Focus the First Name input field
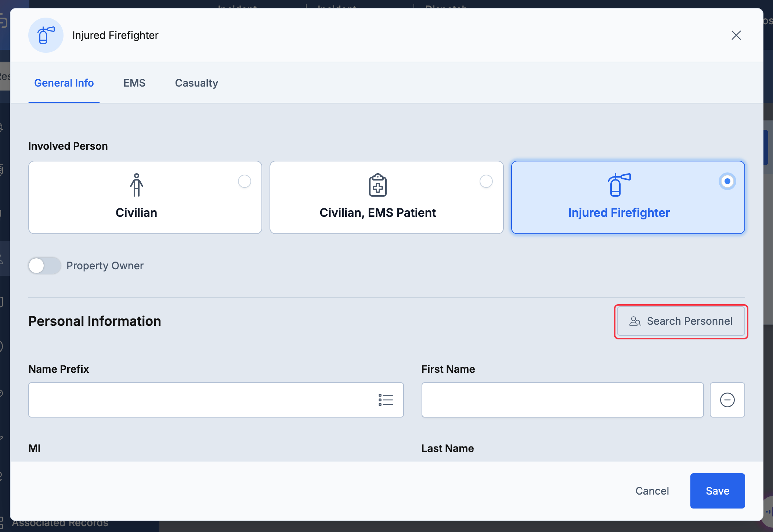 (x=563, y=400)
